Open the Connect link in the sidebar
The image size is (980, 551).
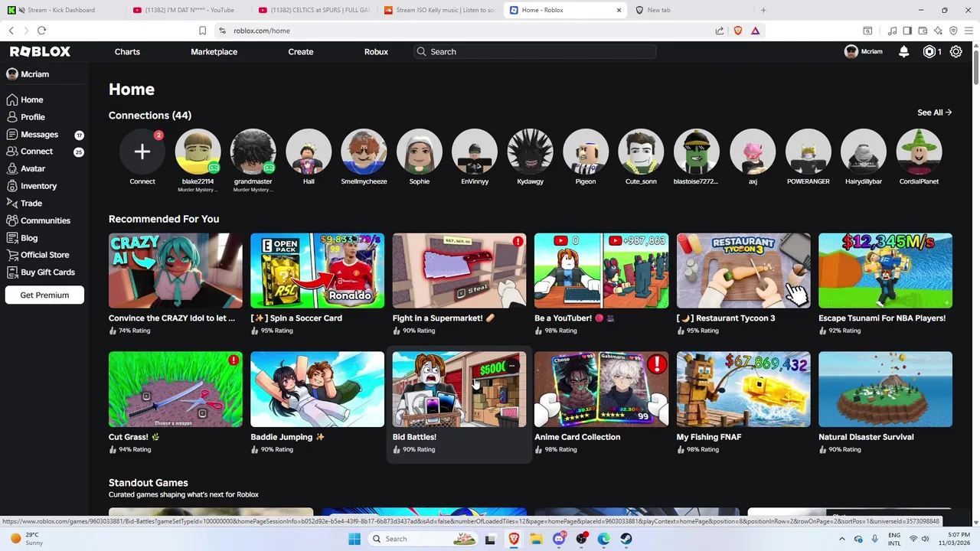tap(37, 152)
